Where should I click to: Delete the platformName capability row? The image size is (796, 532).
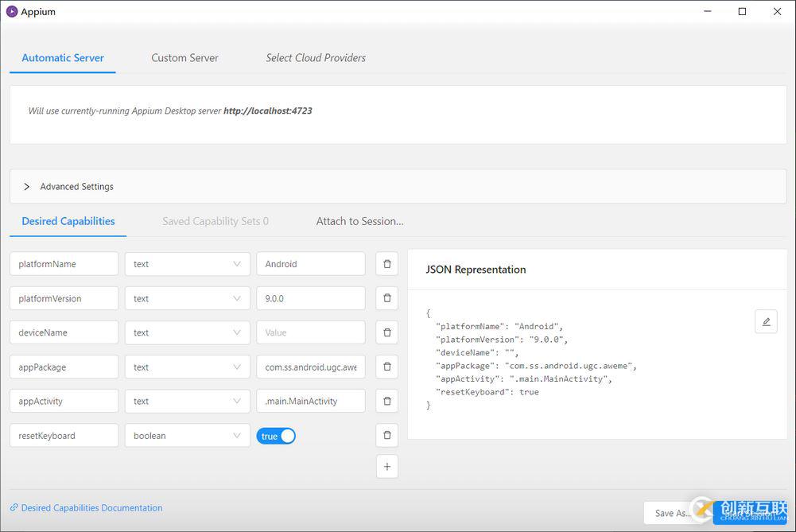[387, 264]
